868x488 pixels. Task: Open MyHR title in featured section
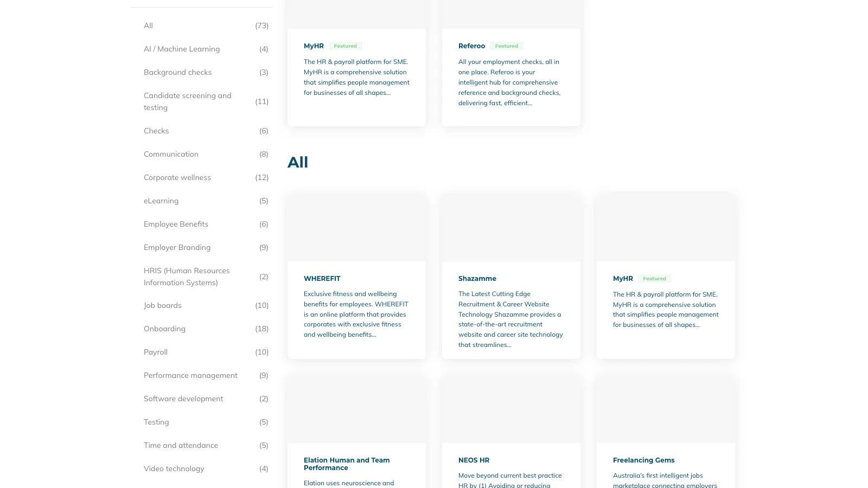(314, 46)
